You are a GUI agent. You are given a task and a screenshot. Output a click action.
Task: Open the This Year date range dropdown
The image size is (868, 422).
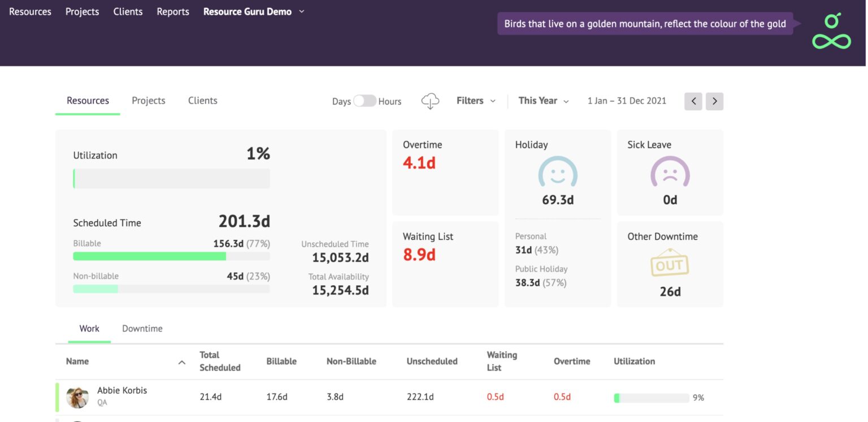point(543,101)
